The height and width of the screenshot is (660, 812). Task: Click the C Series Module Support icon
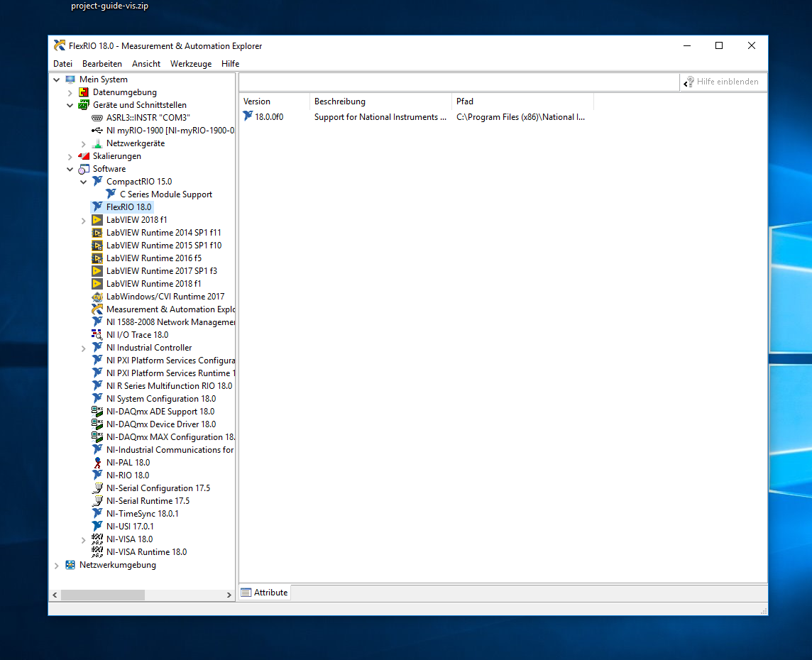tap(110, 194)
